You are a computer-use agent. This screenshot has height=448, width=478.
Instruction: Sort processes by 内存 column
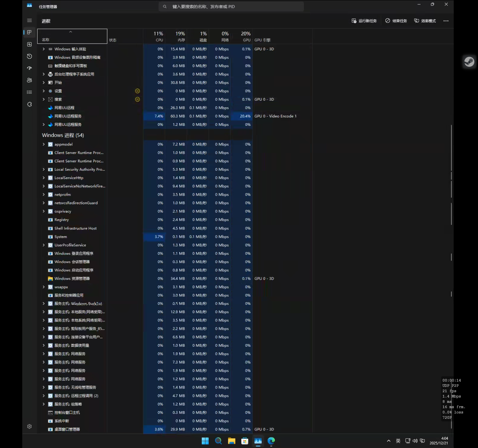180,36
